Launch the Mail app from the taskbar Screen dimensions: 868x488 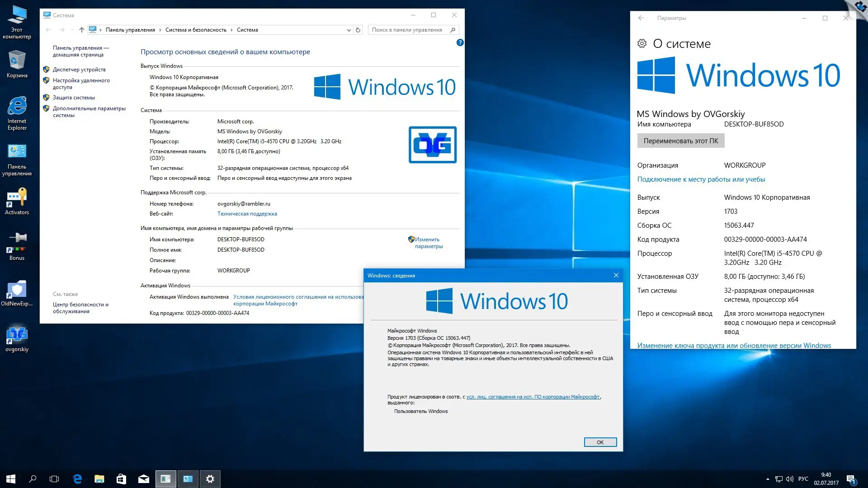click(144, 479)
